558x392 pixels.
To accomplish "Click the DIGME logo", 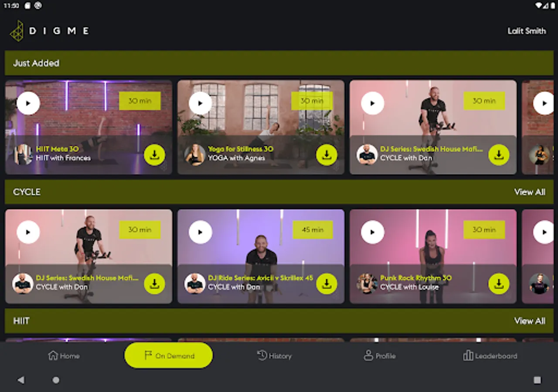I will click(49, 31).
